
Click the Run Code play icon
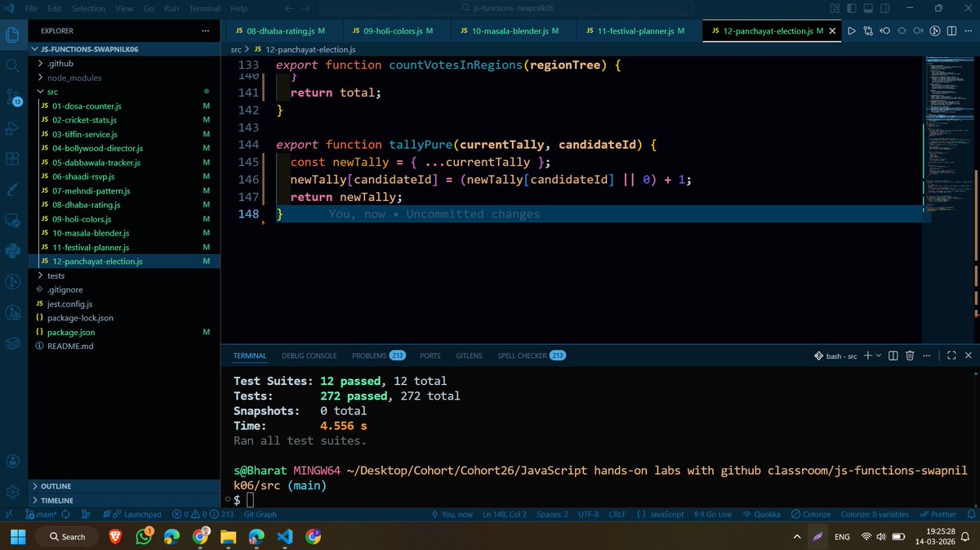tap(851, 31)
